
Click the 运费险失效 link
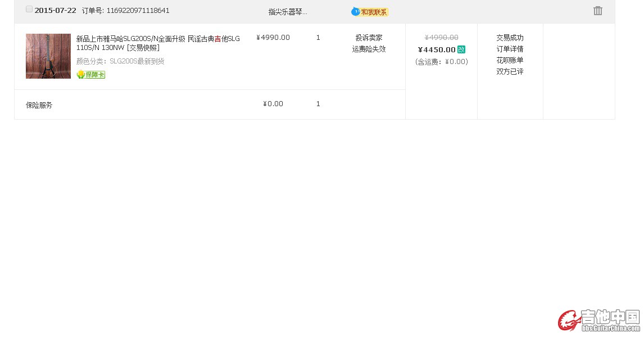[x=369, y=49]
